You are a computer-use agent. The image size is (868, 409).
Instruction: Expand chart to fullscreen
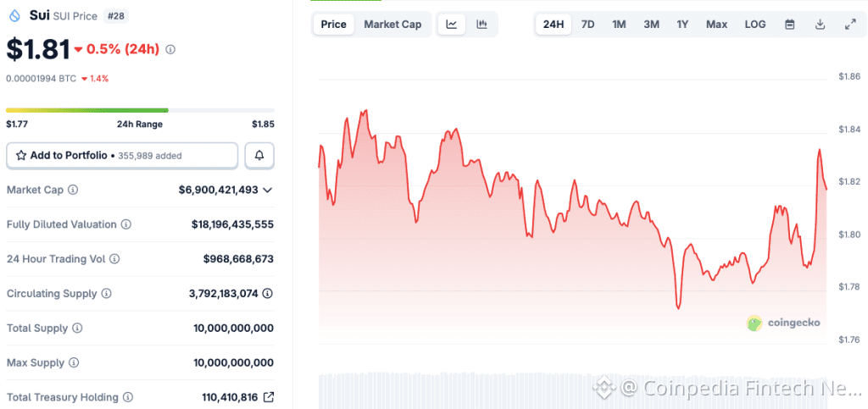850,25
